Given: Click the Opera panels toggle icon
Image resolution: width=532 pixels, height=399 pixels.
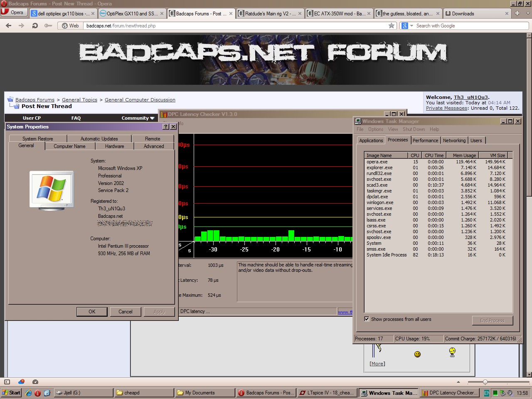Looking at the screenshot, I should pos(7,382).
